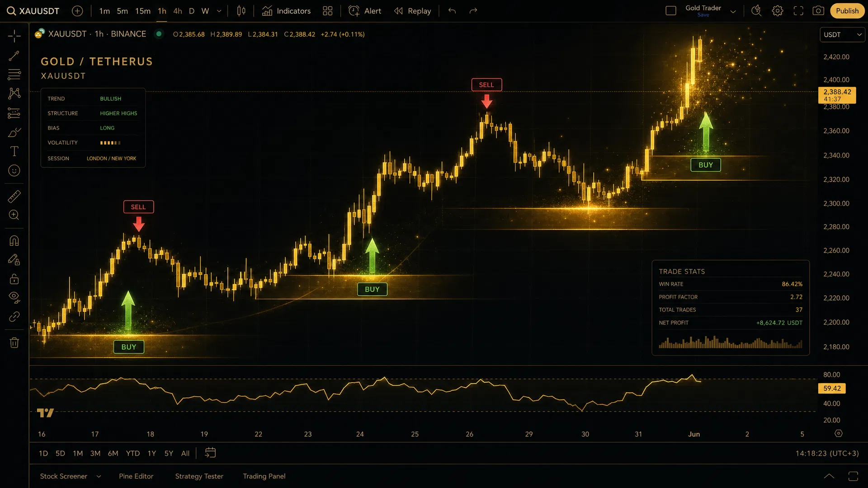
Task: Click the 2,388.42 current price label
Action: tap(837, 95)
